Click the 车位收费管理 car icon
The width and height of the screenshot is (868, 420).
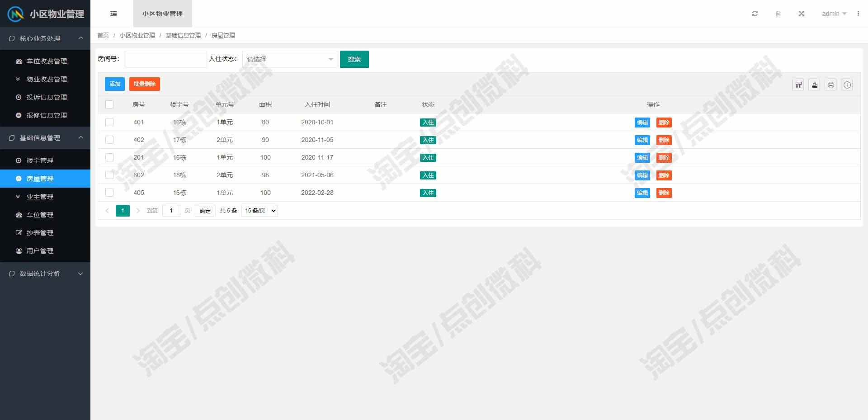(19, 61)
